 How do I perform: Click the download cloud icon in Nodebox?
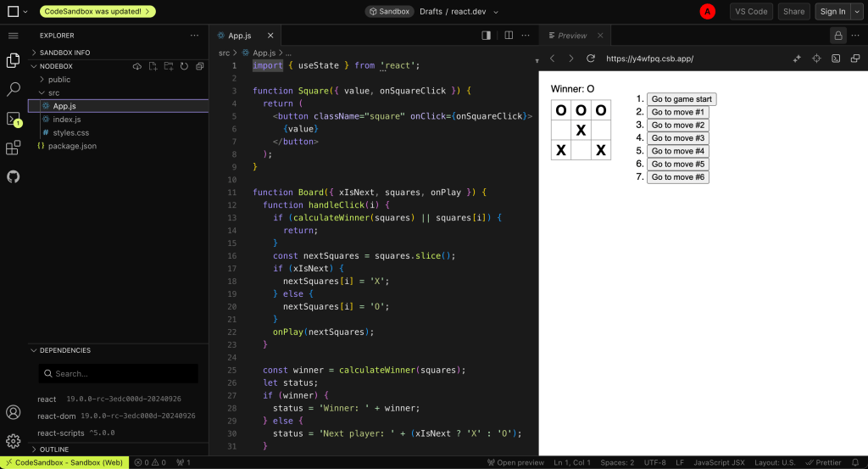click(136, 66)
